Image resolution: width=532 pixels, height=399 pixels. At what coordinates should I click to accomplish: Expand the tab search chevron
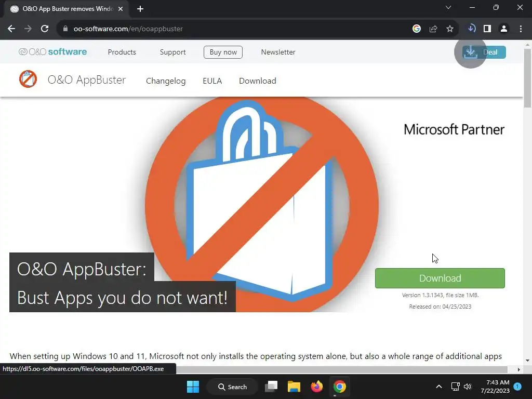click(x=448, y=7)
